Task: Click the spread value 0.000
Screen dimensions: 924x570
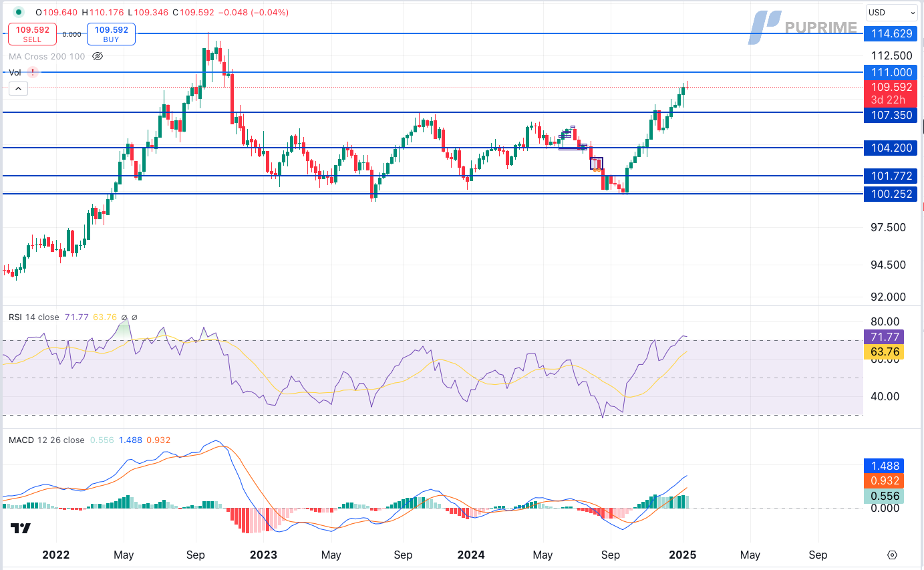Action: (71, 34)
